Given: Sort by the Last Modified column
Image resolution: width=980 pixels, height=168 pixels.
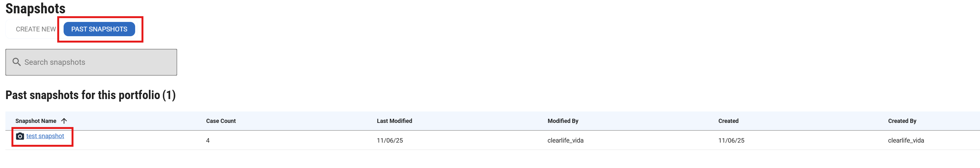Looking at the screenshot, I should click(x=395, y=121).
